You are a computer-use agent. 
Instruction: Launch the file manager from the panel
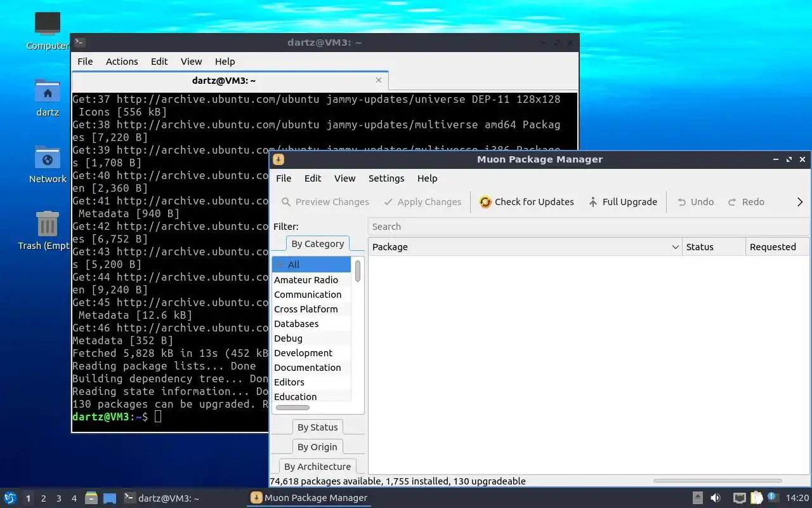coord(91,498)
